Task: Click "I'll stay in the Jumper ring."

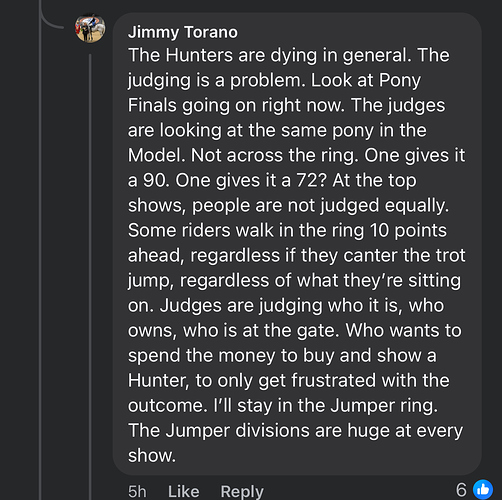Action: [325, 406]
